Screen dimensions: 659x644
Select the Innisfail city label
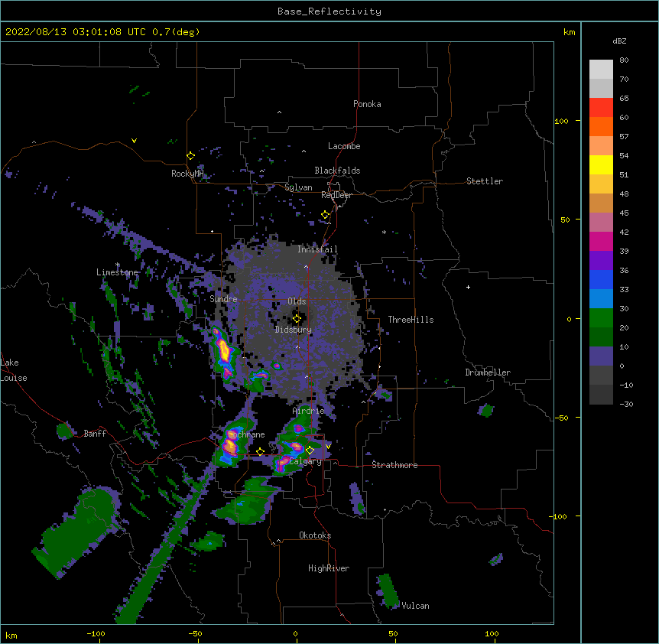point(317,249)
